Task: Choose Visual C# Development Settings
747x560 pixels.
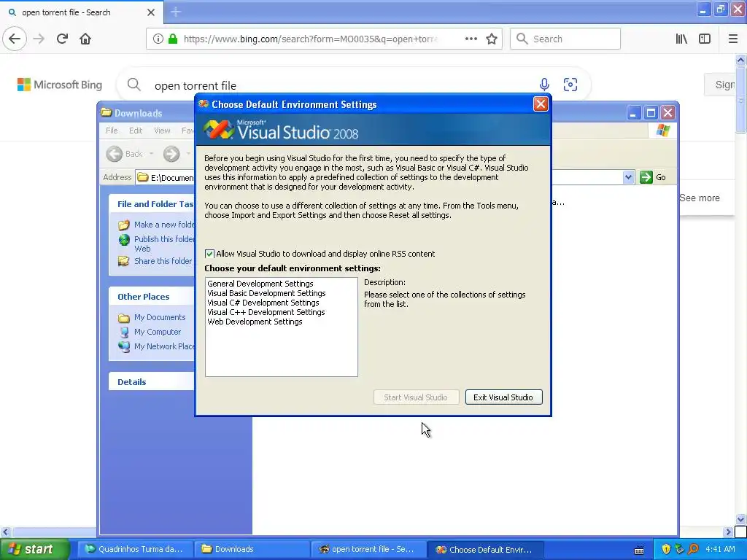Action: point(263,303)
